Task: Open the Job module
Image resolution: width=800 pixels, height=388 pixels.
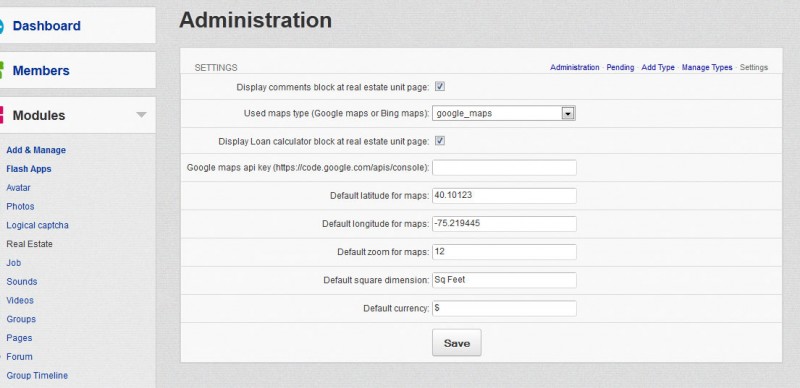Action: [13, 263]
